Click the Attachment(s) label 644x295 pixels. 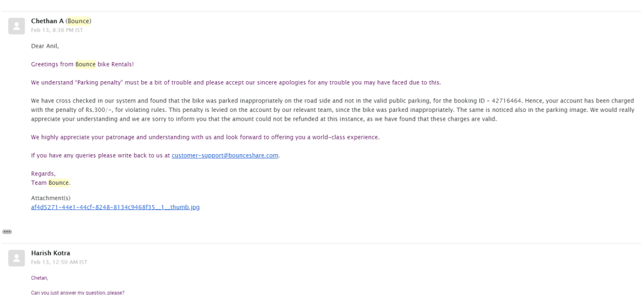tap(51, 198)
